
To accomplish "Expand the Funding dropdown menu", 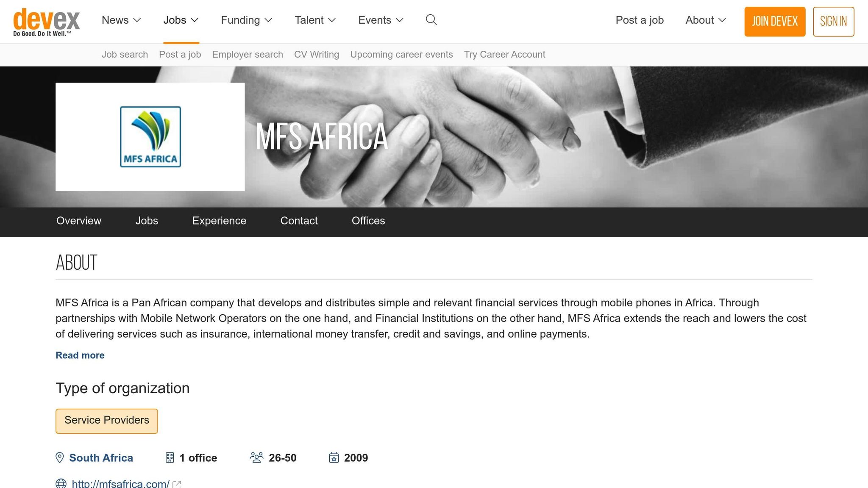I will tap(246, 20).
